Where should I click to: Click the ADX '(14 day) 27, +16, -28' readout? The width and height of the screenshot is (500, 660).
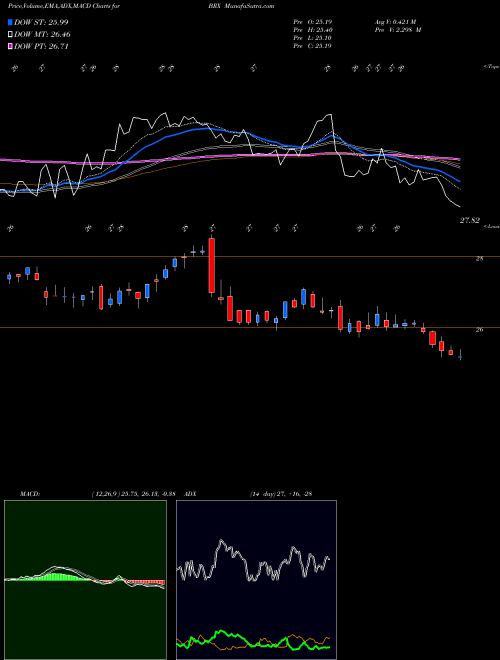(x=281, y=494)
